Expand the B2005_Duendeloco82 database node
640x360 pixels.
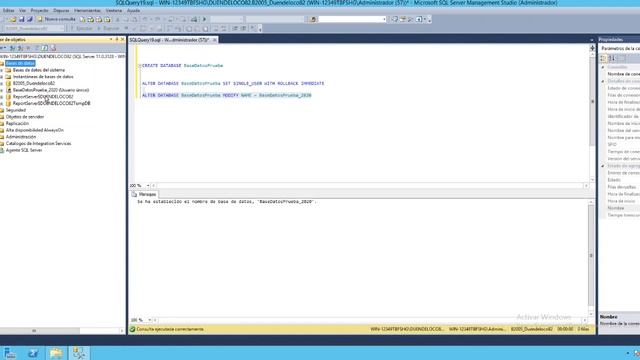click(x=2, y=83)
